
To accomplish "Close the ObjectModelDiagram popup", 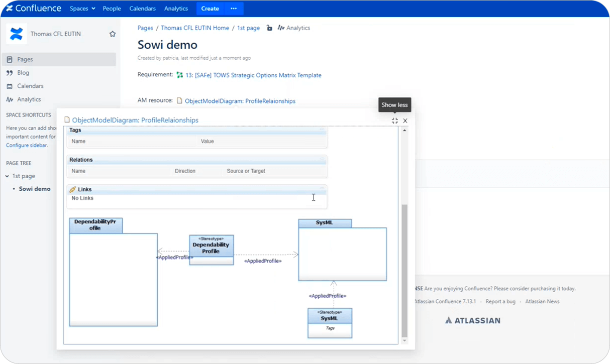I will pos(405,120).
